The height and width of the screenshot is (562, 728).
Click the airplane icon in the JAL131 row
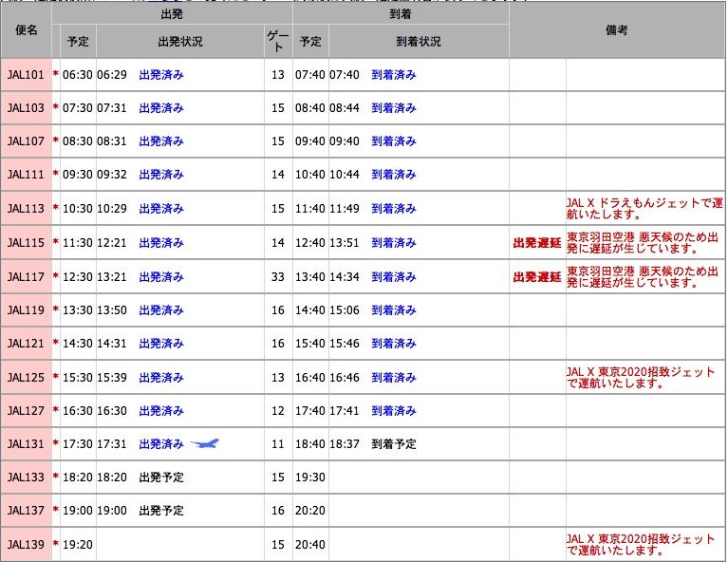click(205, 443)
